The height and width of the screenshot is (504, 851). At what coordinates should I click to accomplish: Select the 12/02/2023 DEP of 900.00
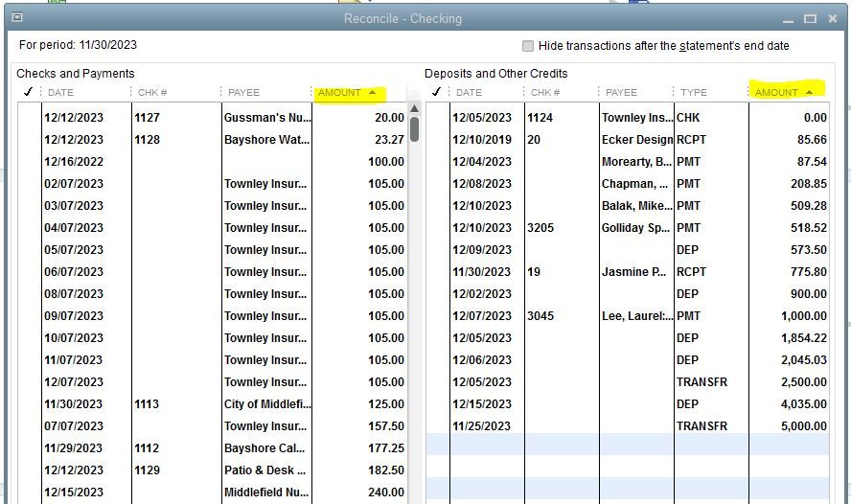(628, 294)
